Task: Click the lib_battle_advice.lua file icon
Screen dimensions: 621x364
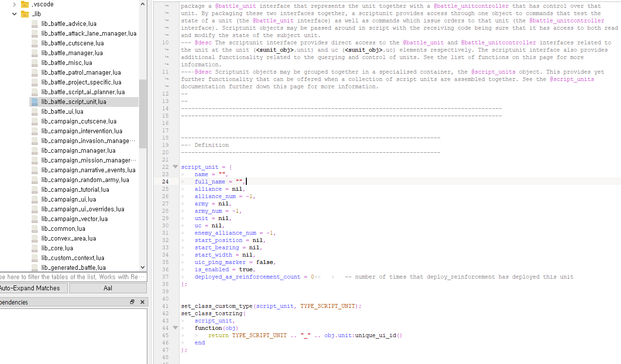Action: click(x=35, y=24)
